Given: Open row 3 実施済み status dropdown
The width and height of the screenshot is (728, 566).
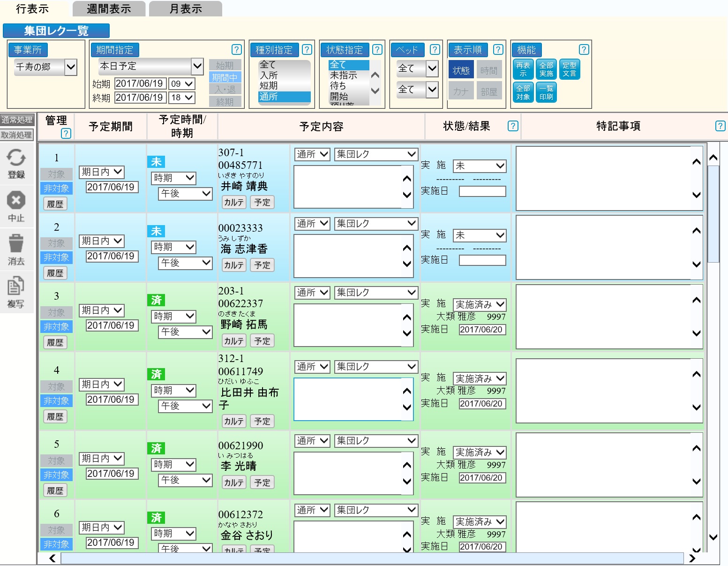Looking at the screenshot, I should tap(479, 305).
